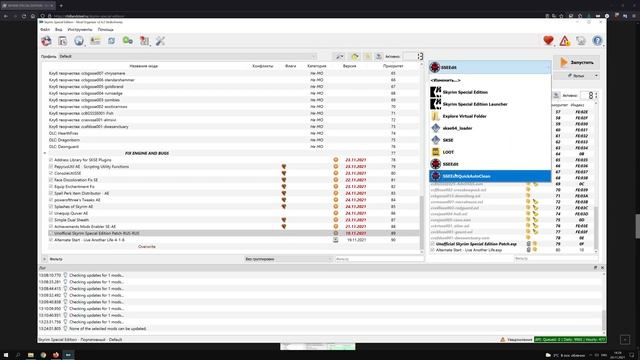Close the log panel with its X button
The width and height of the screenshot is (640, 360).
click(x=602, y=268)
